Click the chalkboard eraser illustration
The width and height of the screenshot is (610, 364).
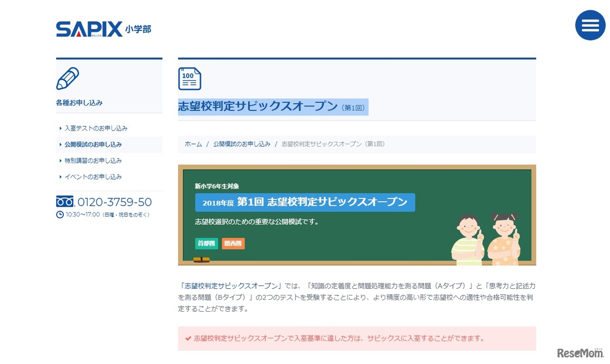pos(202,260)
